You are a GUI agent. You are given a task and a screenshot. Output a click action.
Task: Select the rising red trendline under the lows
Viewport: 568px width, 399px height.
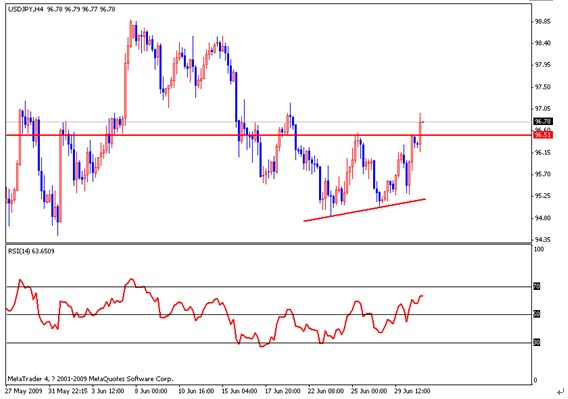coord(365,210)
